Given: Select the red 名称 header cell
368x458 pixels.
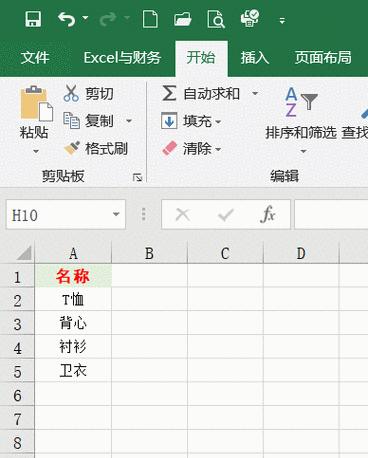Looking at the screenshot, I should coord(73,276).
